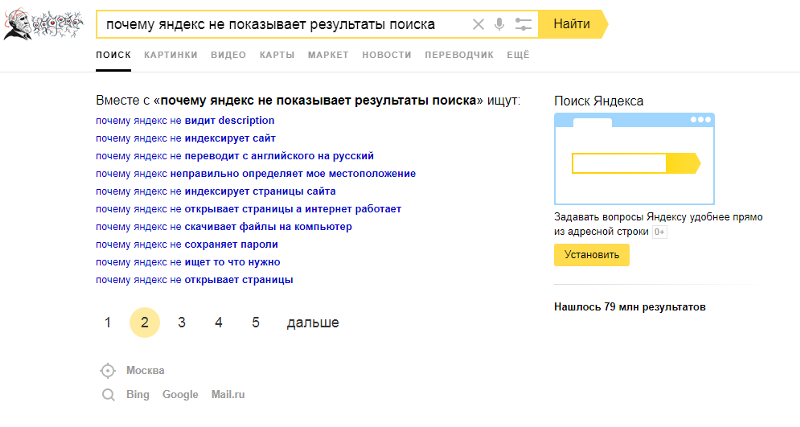Switch to the Поиск tab

coord(113,55)
